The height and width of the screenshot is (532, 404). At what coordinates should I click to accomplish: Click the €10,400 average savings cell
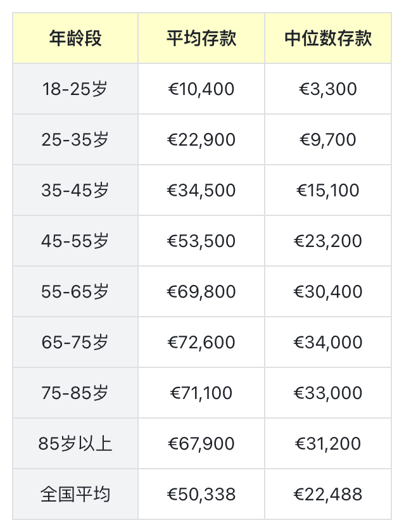(201, 89)
